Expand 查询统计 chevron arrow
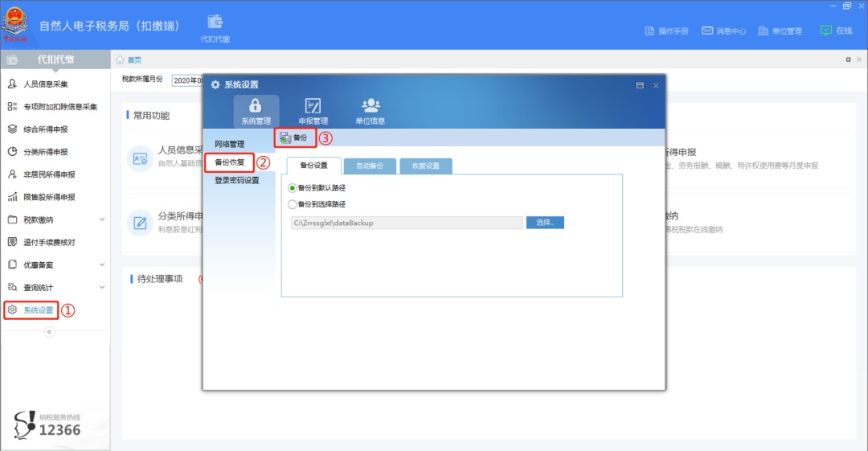 [x=102, y=287]
